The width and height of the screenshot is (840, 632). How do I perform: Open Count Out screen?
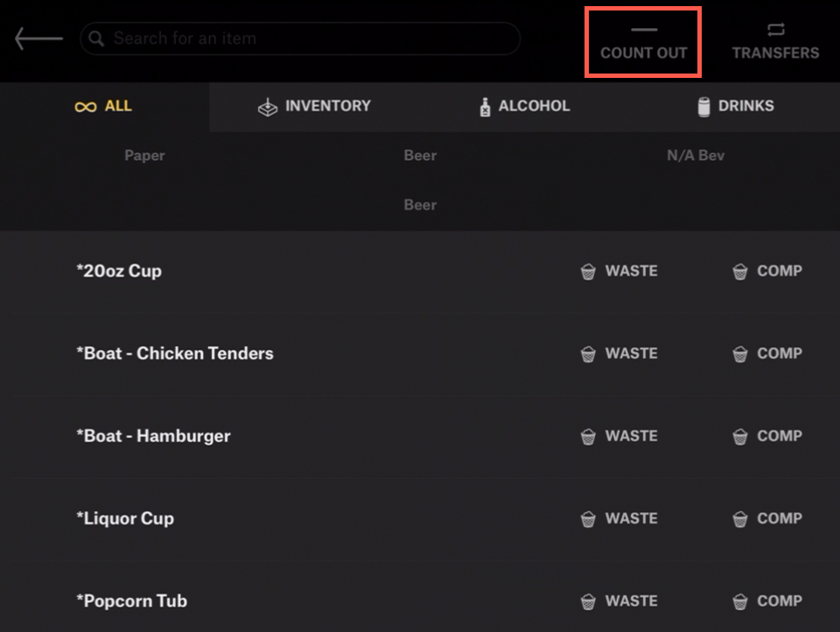coord(643,43)
